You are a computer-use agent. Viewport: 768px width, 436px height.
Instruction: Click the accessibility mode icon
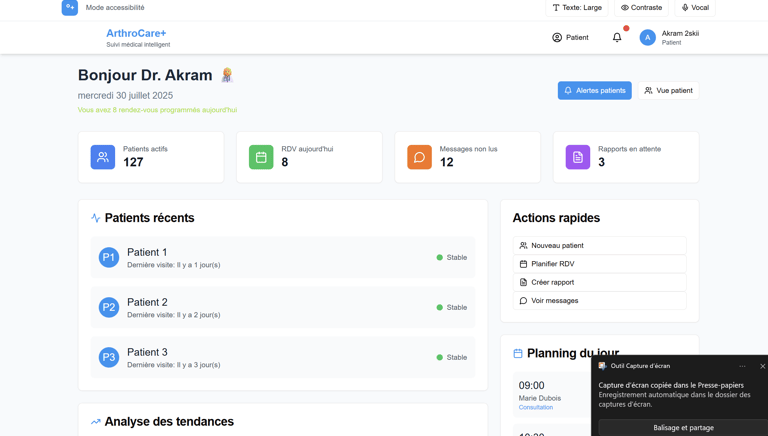[70, 7]
